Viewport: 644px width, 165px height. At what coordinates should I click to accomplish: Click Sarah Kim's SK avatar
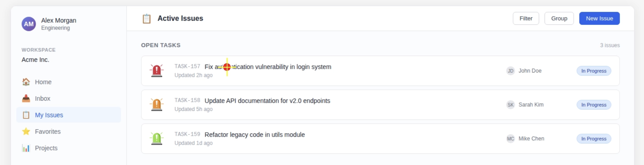[x=510, y=105]
